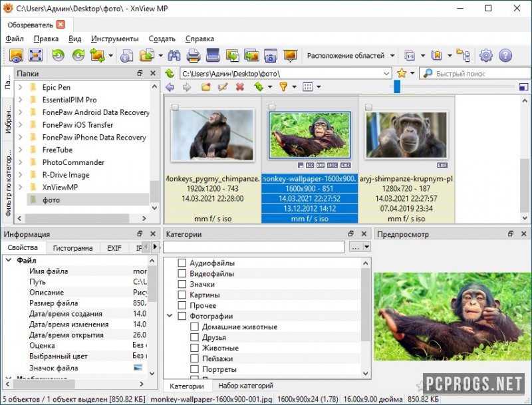This screenshot has height=405, width=532.
Task: Open settings with the gear icon
Action: (x=486, y=56)
